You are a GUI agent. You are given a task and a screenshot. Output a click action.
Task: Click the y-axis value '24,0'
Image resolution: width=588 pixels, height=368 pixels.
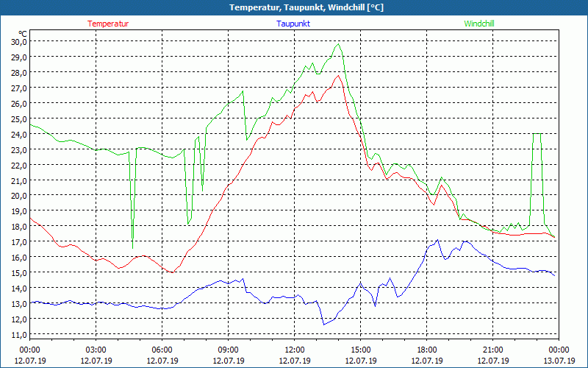(19, 134)
